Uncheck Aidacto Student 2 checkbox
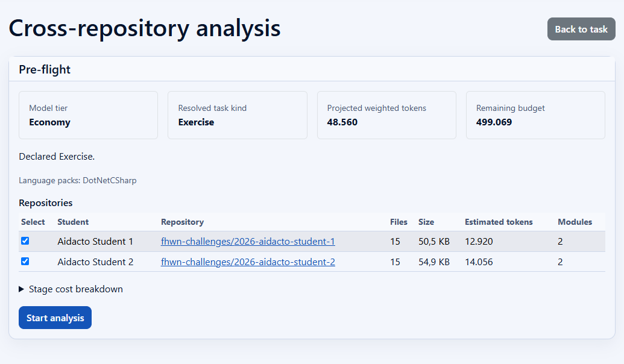 pyautogui.click(x=25, y=262)
